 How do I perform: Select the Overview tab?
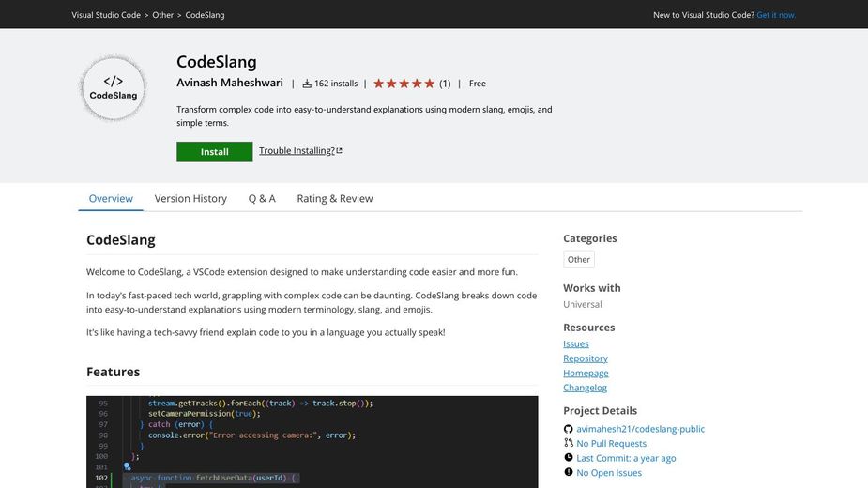click(111, 198)
